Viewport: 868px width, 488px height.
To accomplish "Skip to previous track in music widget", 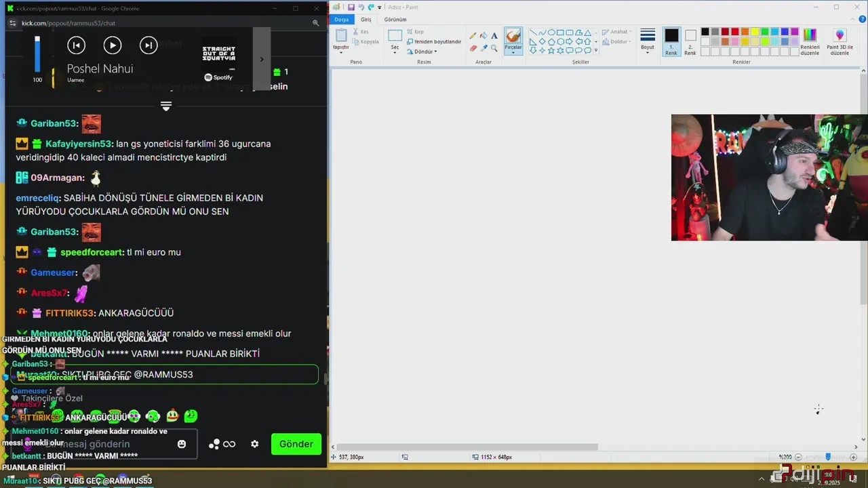I will (x=77, y=45).
